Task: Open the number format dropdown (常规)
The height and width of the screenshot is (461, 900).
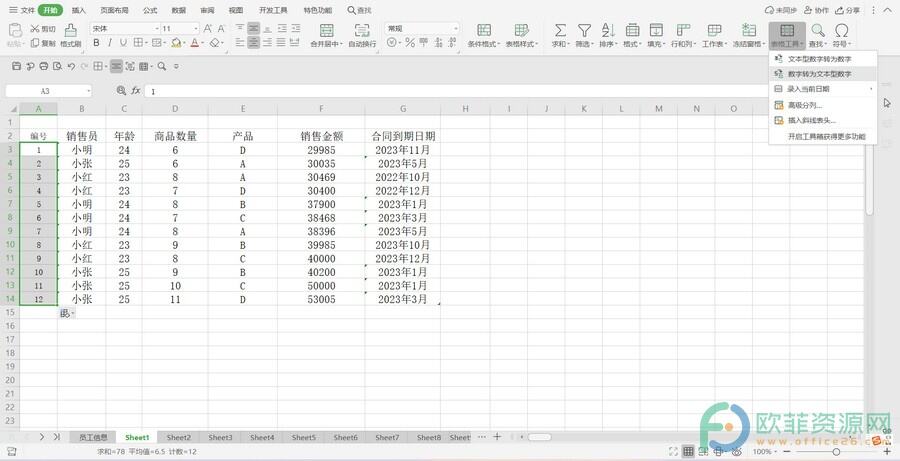Action: 456,29
